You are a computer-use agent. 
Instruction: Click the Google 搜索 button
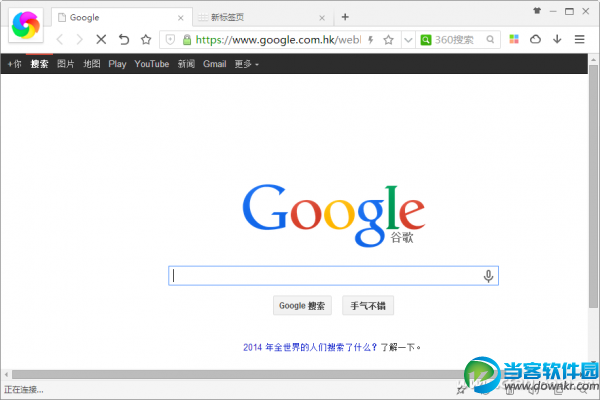click(302, 305)
